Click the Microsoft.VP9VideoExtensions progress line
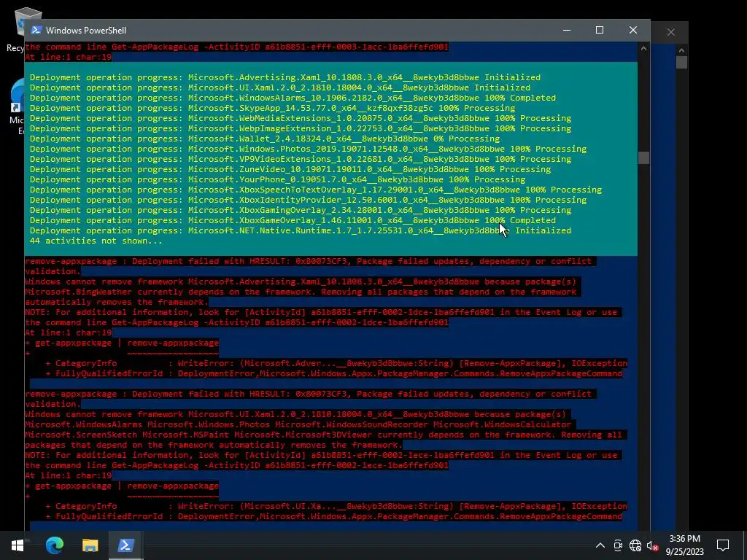Viewport: 747px width, 560px height. click(x=301, y=159)
